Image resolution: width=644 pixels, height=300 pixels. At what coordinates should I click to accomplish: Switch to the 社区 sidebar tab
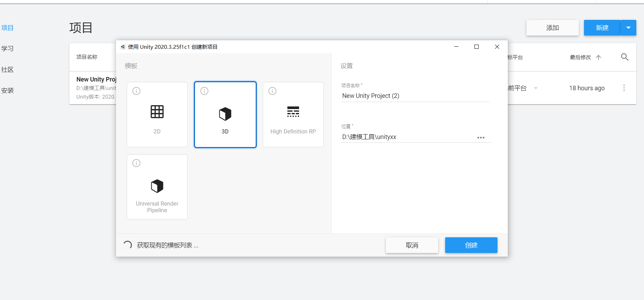click(x=7, y=70)
